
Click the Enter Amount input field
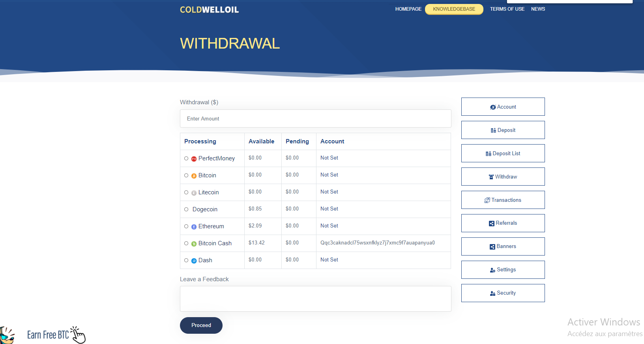coord(316,118)
